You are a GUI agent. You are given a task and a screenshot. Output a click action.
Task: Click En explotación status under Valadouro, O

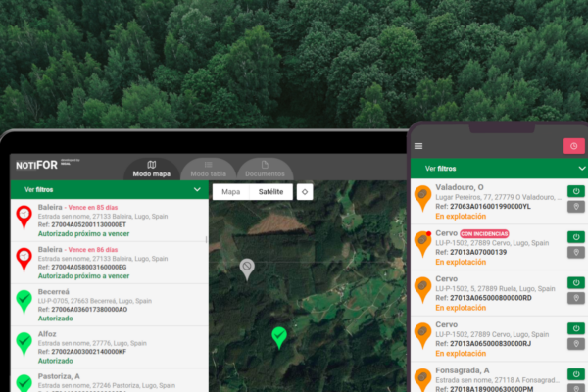pyautogui.click(x=461, y=216)
